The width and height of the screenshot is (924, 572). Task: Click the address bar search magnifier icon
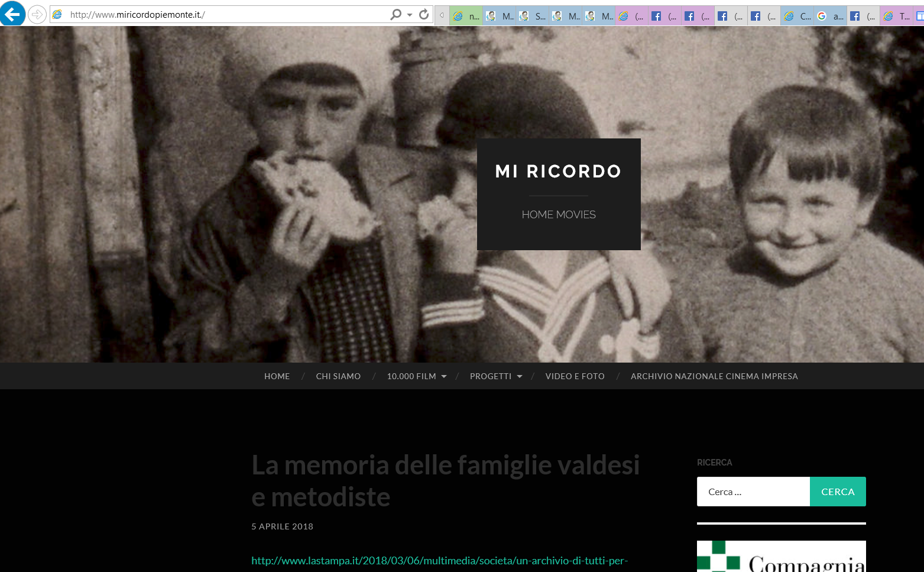(395, 14)
